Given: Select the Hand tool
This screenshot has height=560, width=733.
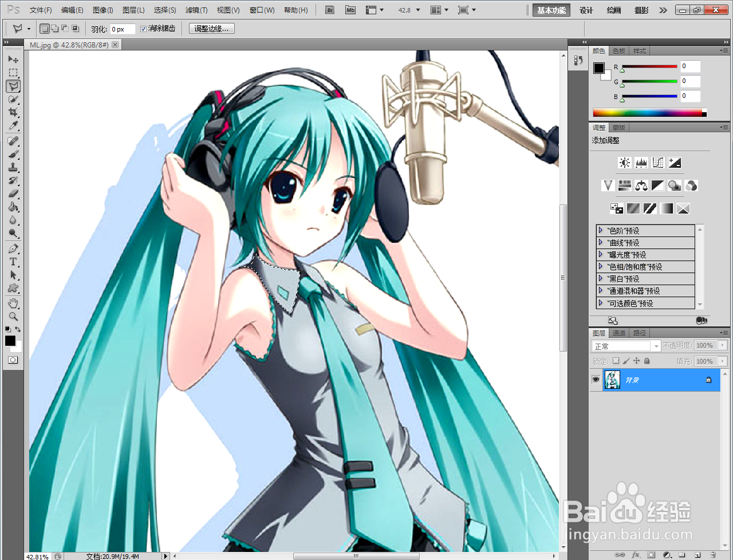Looking at the screenshot, I should click(x=13, y=303).
